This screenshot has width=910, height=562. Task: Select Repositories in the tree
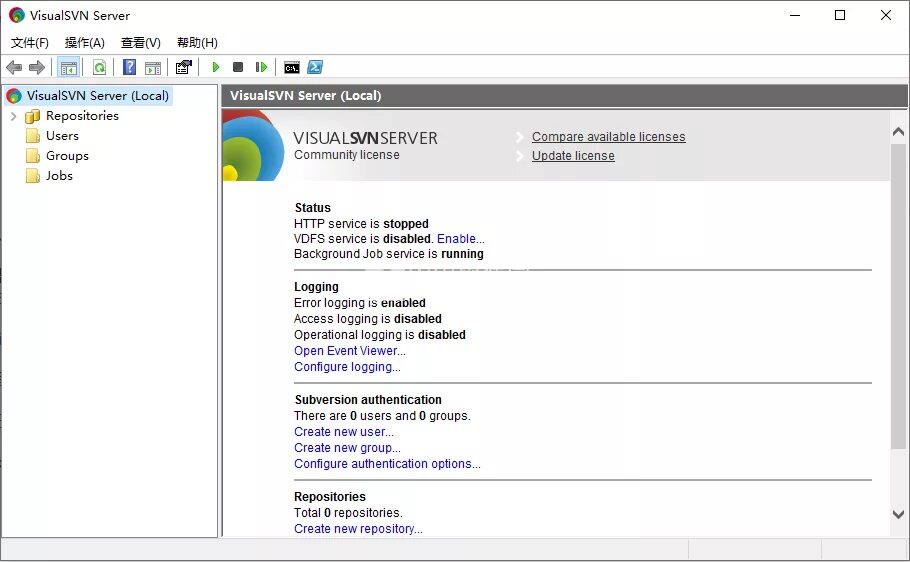point(82,116)
